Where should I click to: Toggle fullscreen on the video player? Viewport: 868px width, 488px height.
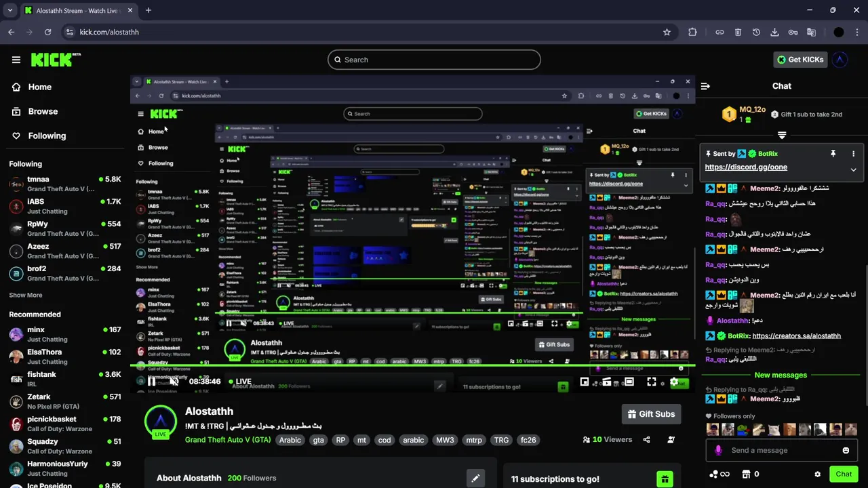coord(652,382)
